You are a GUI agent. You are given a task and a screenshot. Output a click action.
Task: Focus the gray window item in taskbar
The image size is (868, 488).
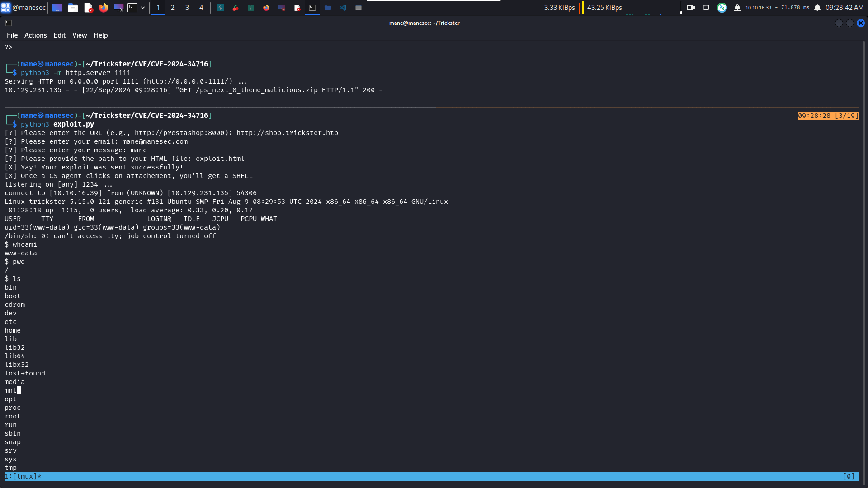[359, 8]
